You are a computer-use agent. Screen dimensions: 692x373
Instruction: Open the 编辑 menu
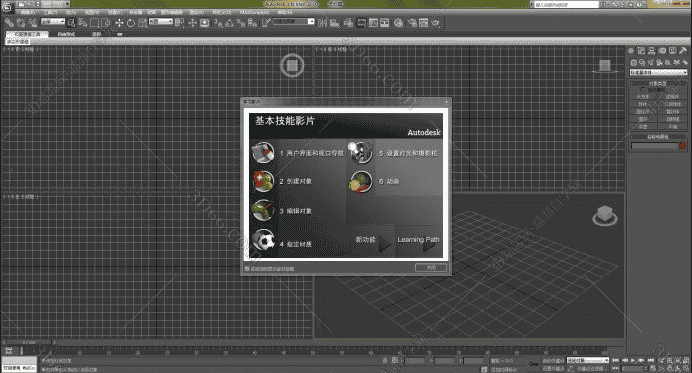[x=27, y=12]
